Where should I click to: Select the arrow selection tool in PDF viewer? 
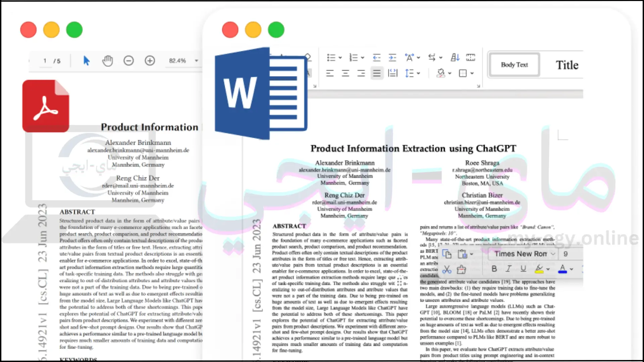coord(86,61)
